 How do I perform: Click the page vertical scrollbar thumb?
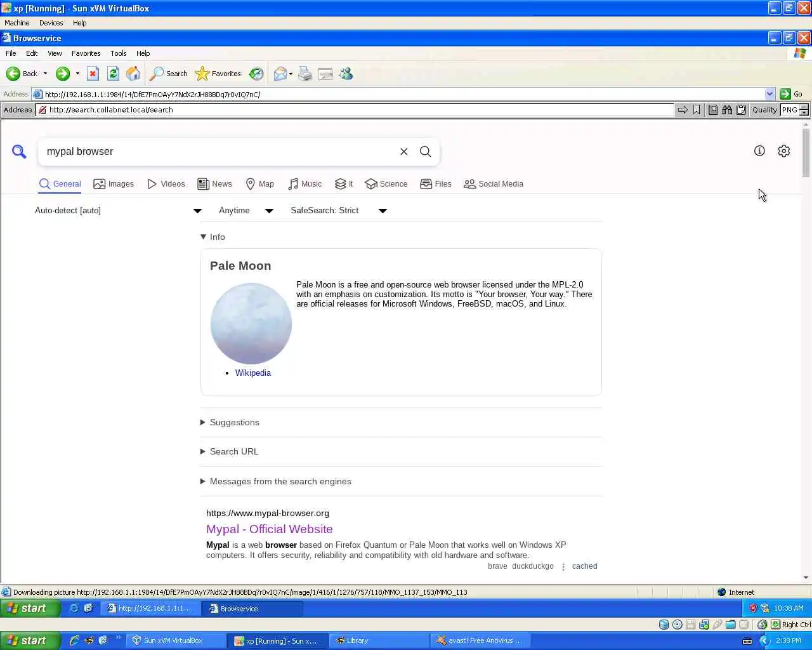pyautogui.click(x=806, y=152)
